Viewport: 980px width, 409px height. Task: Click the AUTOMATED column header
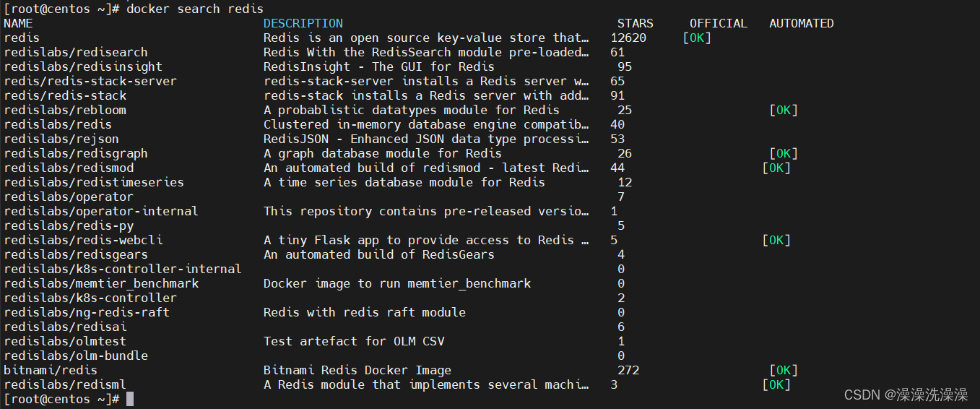click(802, 23)
